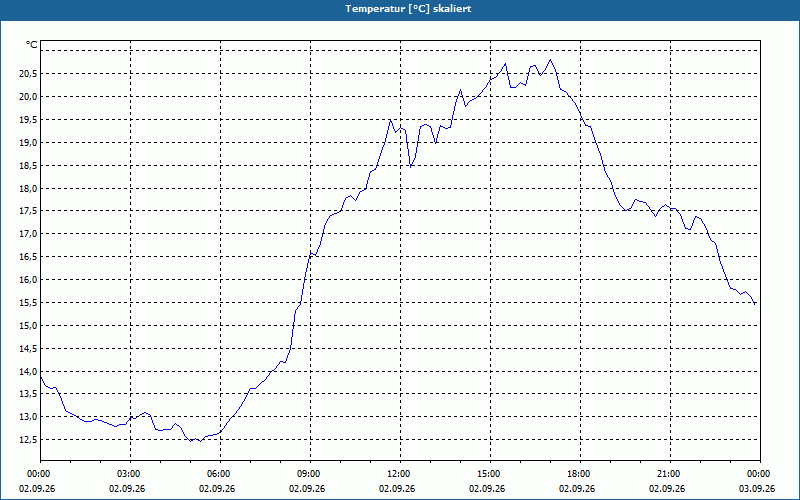Screen dimensions: 800x500
Task: Click the 19,5 y-axis tick label
Action: [x=28, y=120]
